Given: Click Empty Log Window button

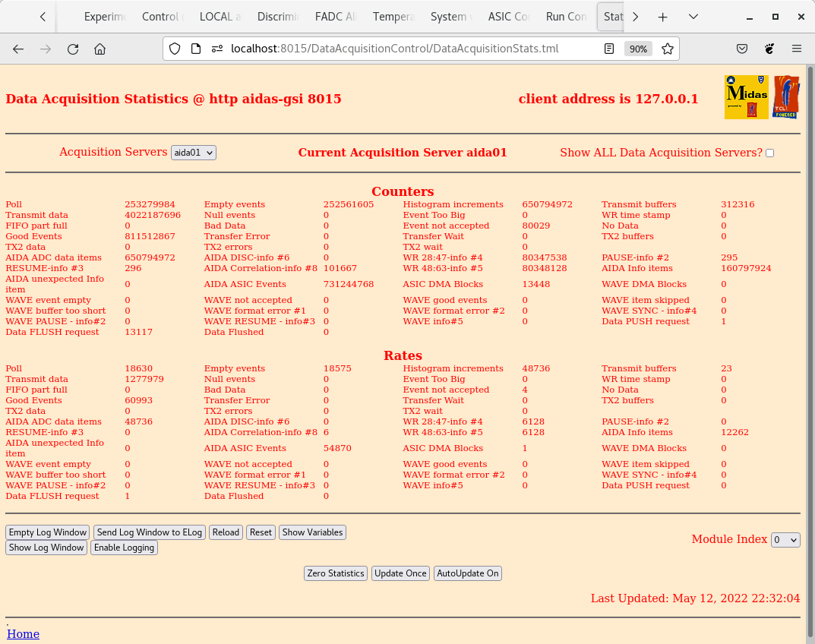Looking at the screenshot, I should (47, 532).
